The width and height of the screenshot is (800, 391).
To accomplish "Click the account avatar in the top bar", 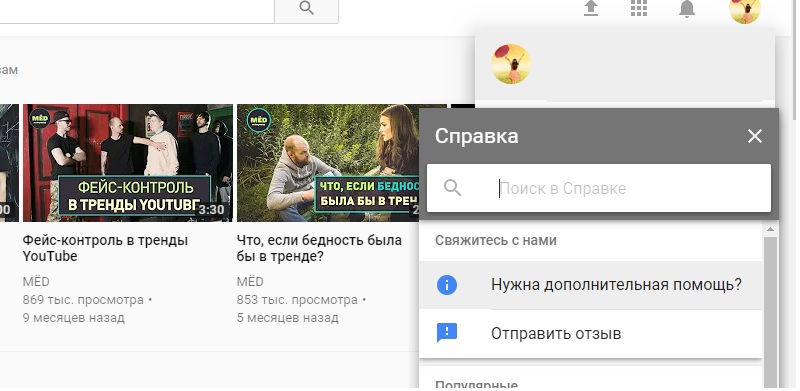I will click(745, 10).
